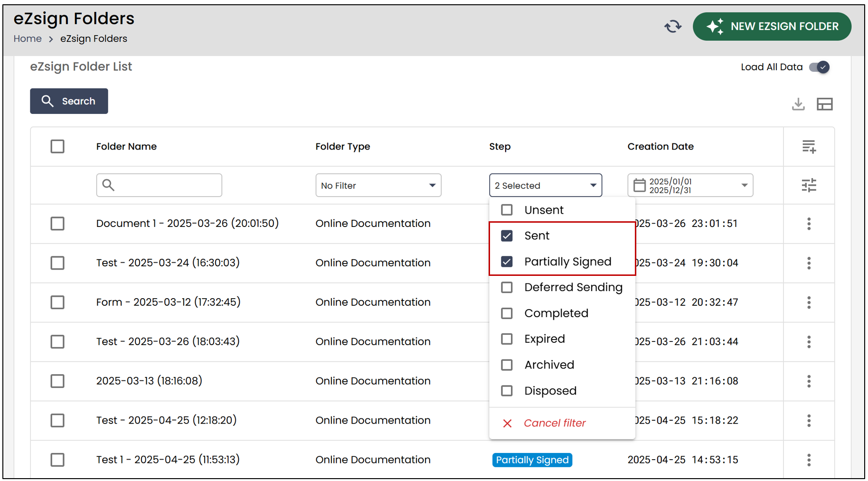Click the calendar icon in the date filter
The width and height of the screenshot is (868, 481).
pyautogui.click(x=640, y=185)
